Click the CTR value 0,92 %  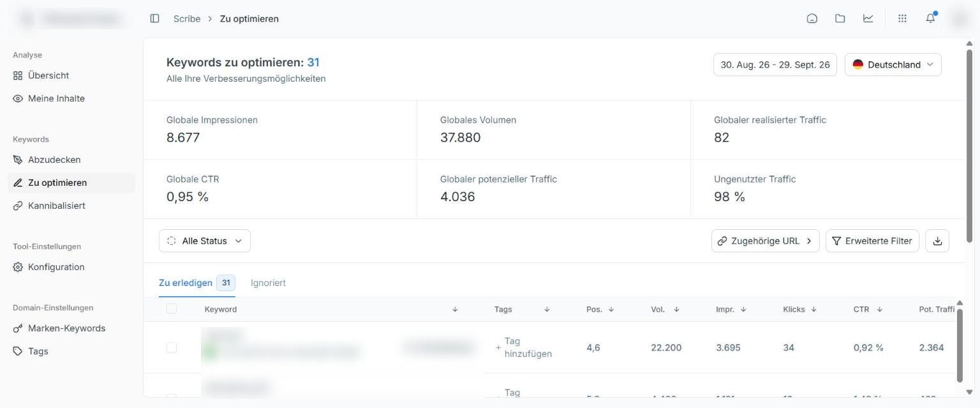[868, 347]
